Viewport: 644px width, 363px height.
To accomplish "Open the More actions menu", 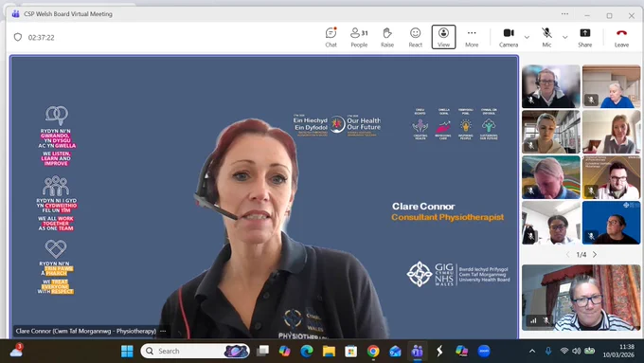I will click(472, 37).
